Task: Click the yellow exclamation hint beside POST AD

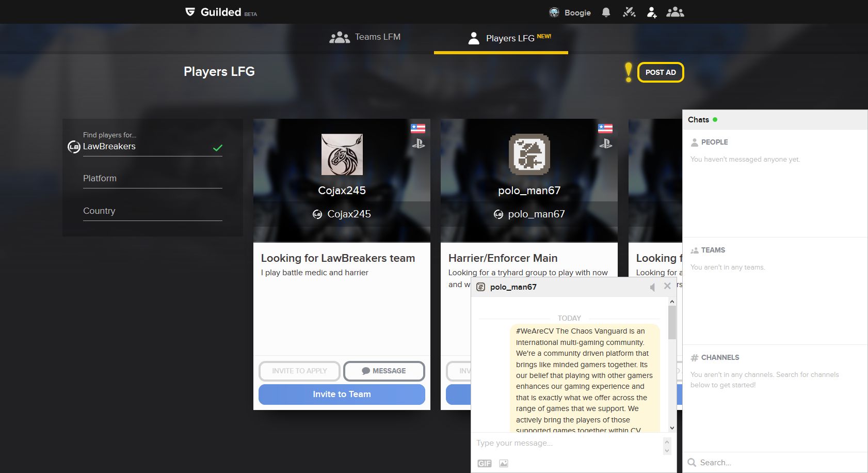Action: coord(628,72)
